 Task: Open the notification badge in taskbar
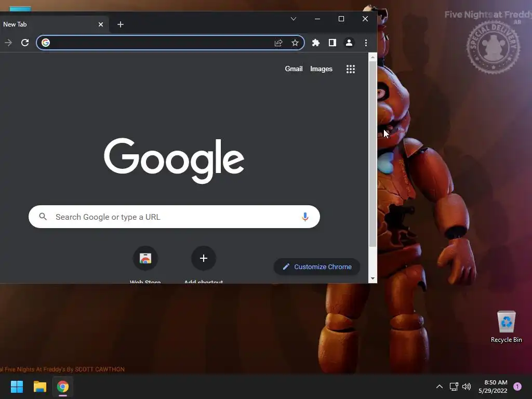[517, 387]
